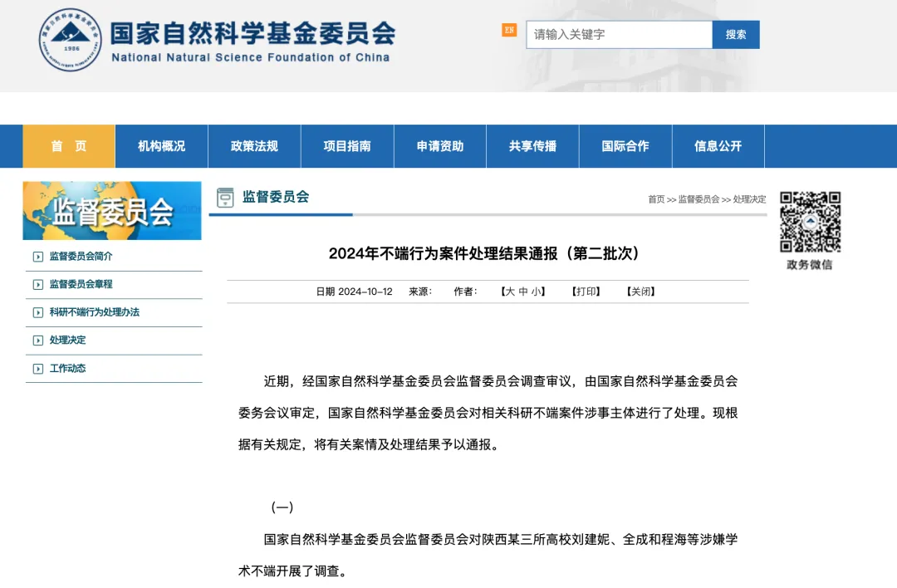Viewport: 897px width, 588px height.
Task: Go to 处理决定 in the breadcrumb
Action: pyautogui.click(x=749, y=199)
